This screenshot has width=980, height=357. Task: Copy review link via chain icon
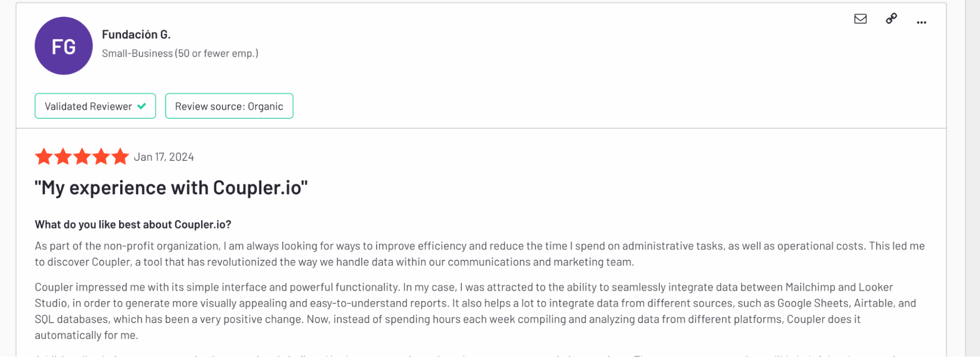[891, 19]
